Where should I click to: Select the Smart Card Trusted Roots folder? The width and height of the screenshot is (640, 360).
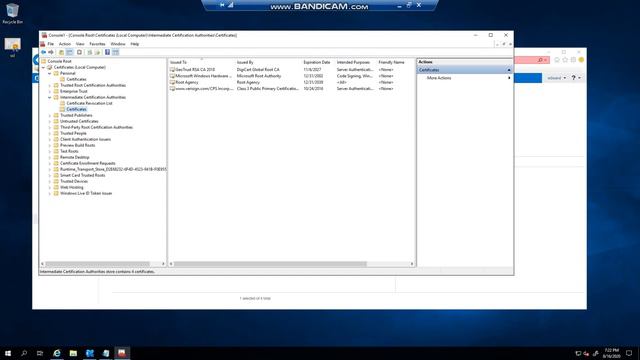(x=82, y=176)
